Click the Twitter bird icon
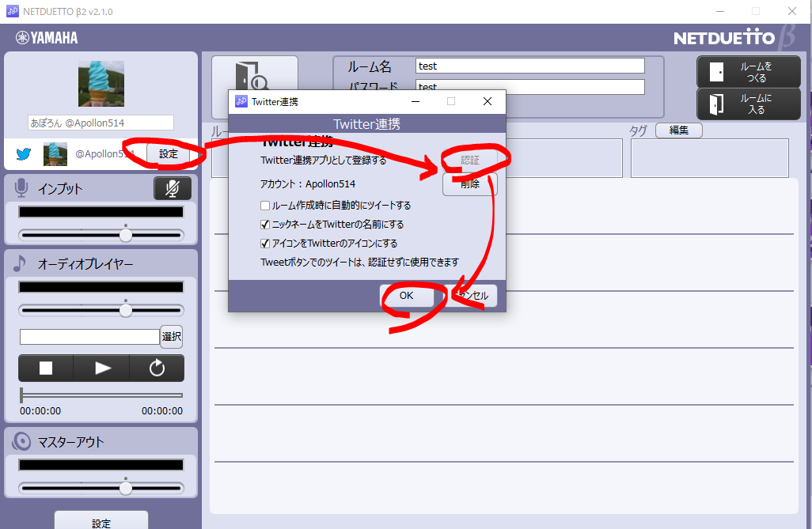812x529 pixels. 23,153
